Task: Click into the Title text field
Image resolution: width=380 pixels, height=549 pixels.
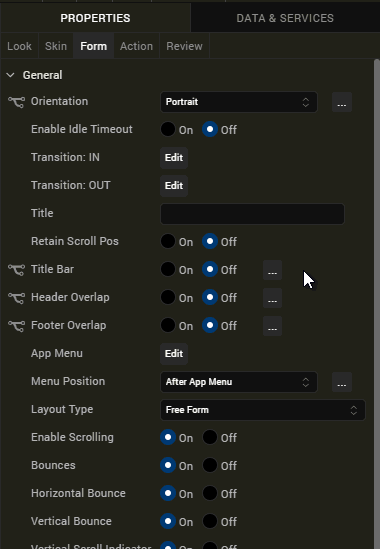Action: (253, 214)
